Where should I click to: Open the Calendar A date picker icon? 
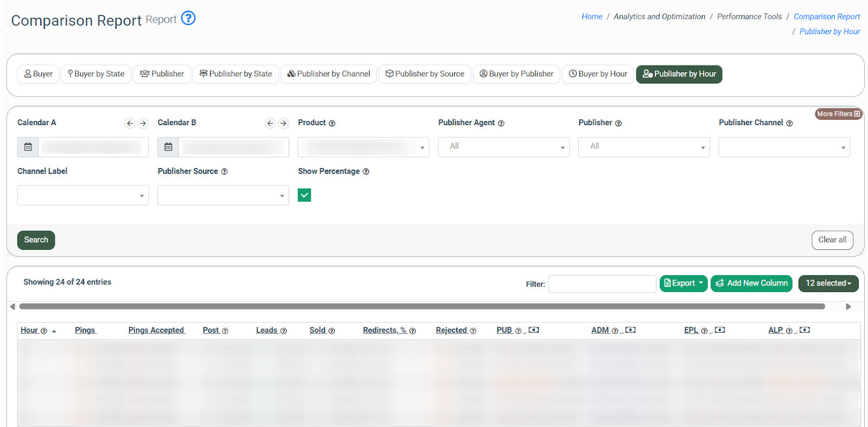click(x=28, y=147)
